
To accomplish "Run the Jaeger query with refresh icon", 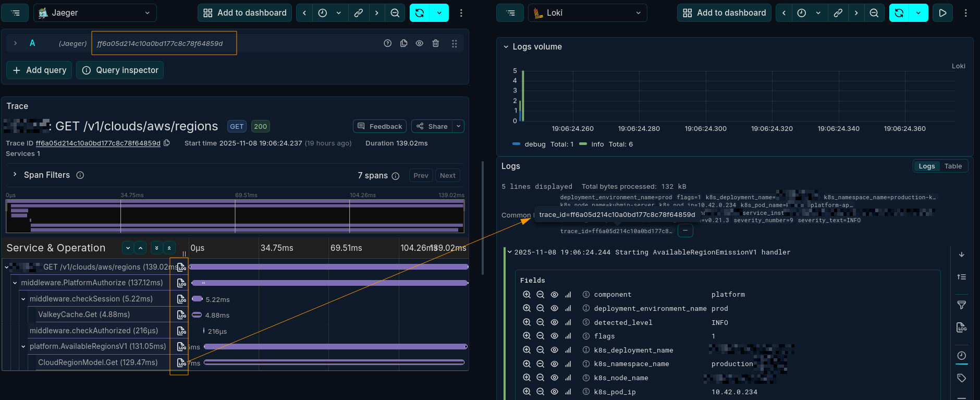I will click(420, 13).
